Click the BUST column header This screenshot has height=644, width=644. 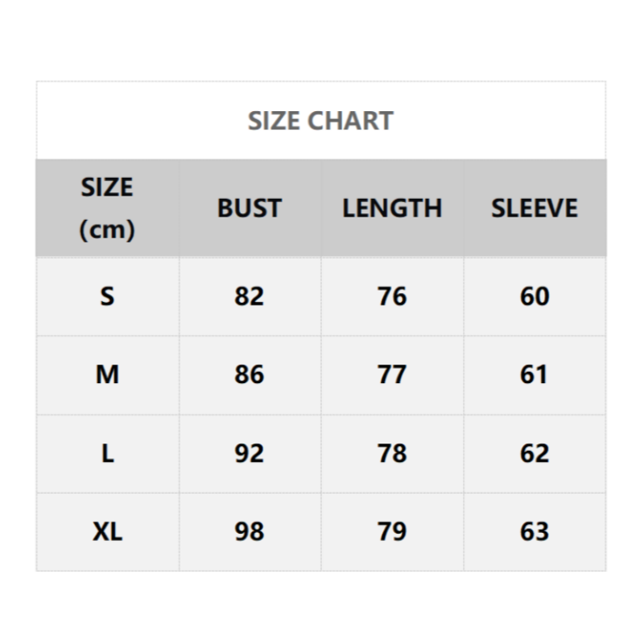point(250,208)
